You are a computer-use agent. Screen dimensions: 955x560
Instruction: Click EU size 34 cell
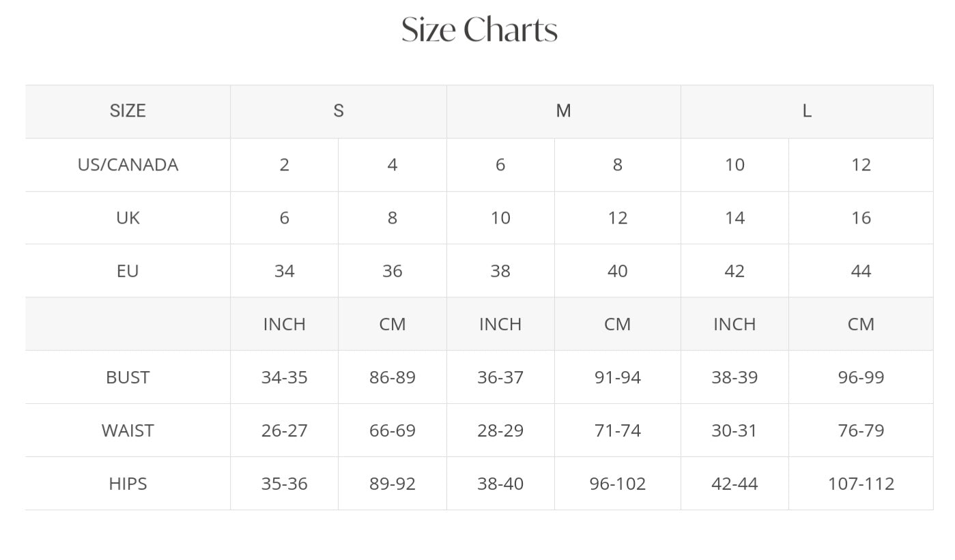284,271
